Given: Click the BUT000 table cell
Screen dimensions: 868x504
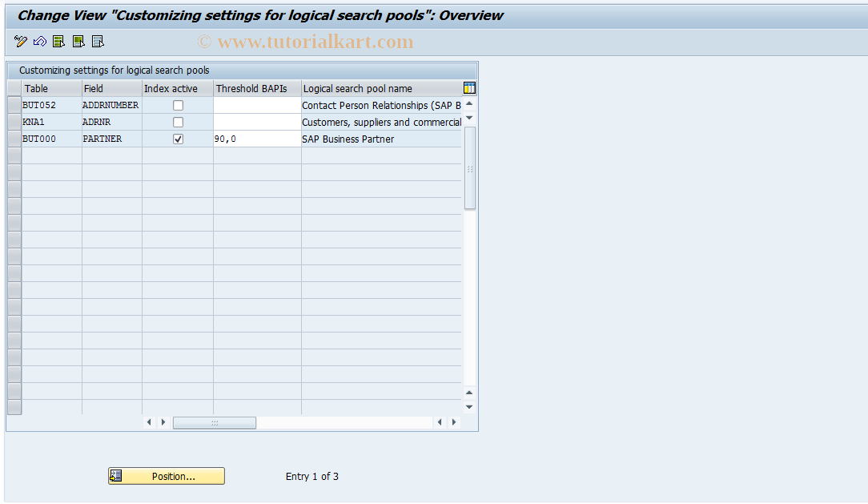Looking at the screenshot, I should pyautogui.click(x=51, y=139).
